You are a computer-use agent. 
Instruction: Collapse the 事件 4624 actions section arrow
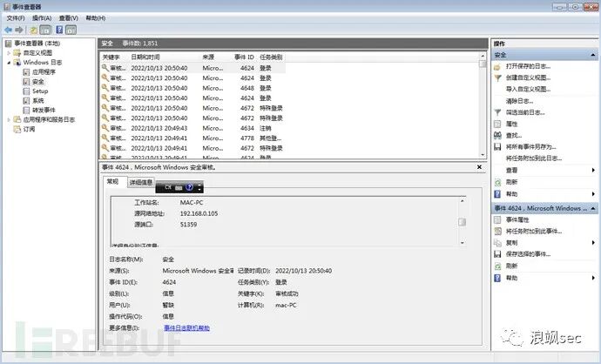593,208
